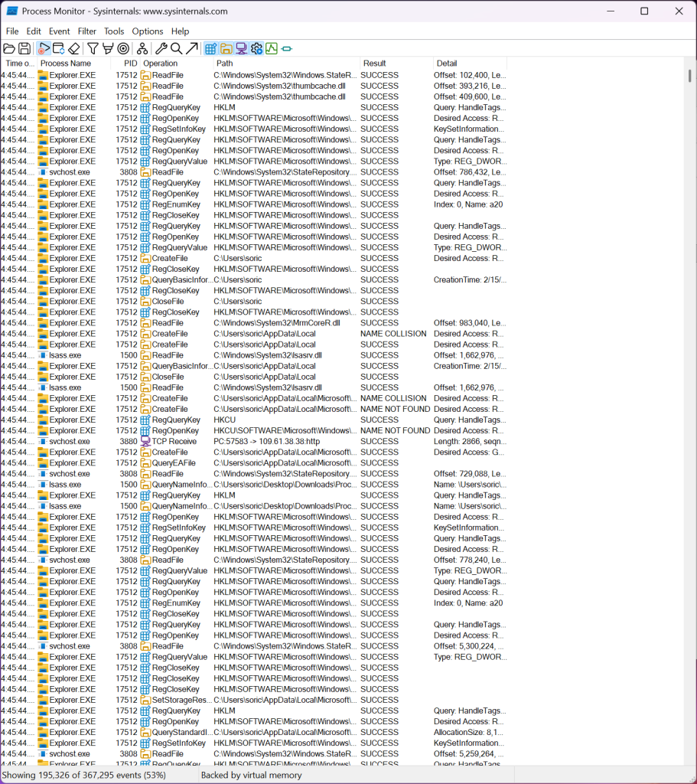Click the first RegEnumKey operation registry icon
The image size is (697, 784).
145,204
